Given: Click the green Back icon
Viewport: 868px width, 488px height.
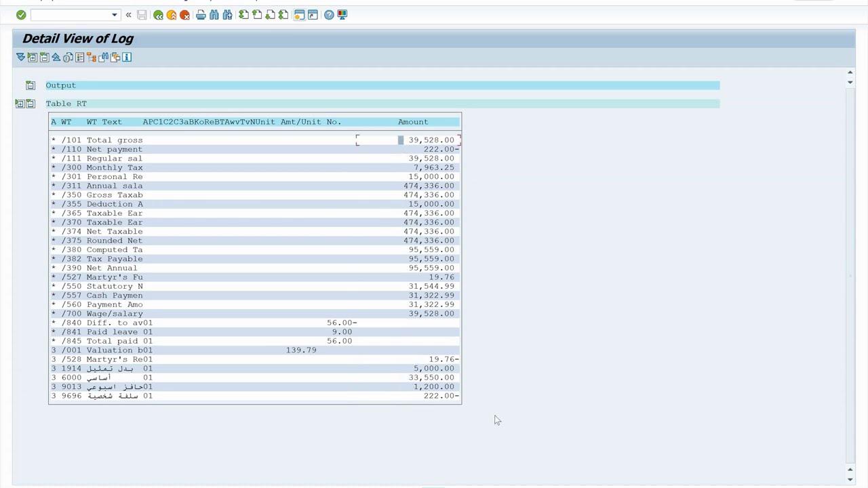Looking at the screenshot, I should [158, 15].
